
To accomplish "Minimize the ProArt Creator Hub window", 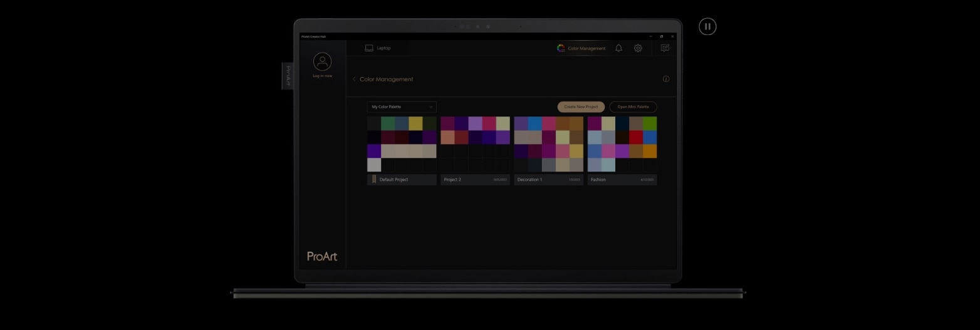I will 650,36.
